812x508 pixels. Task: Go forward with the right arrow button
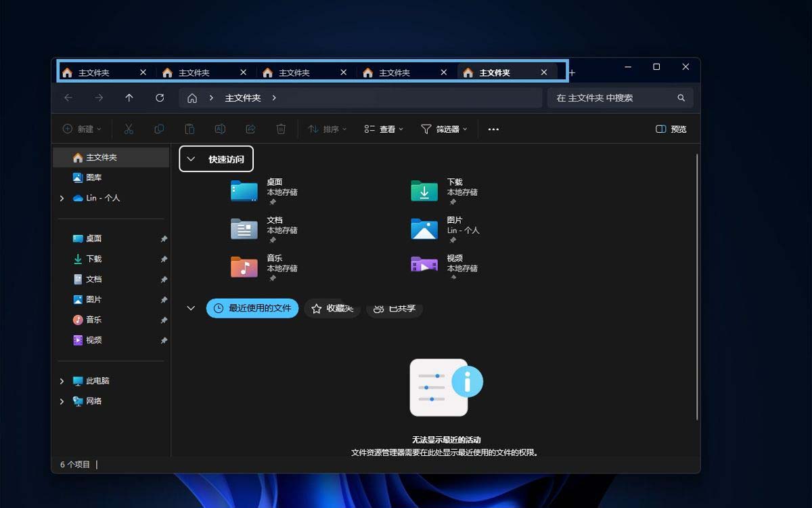tap(99, 98)
